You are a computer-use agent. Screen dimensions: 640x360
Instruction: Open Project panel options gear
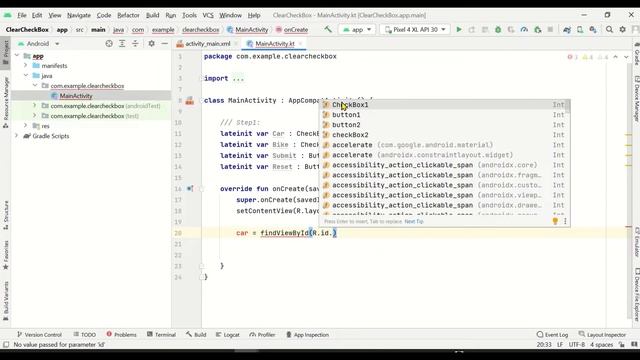pos(151,43)
